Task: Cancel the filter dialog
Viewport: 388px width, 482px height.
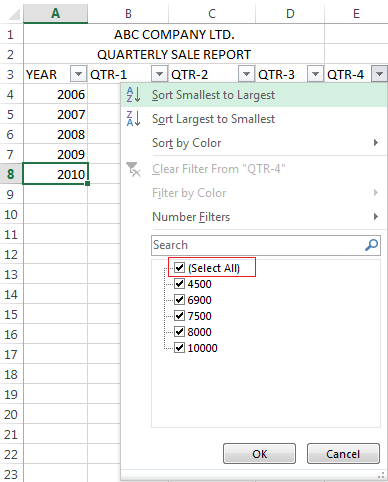Action: [x=343, y=454]
